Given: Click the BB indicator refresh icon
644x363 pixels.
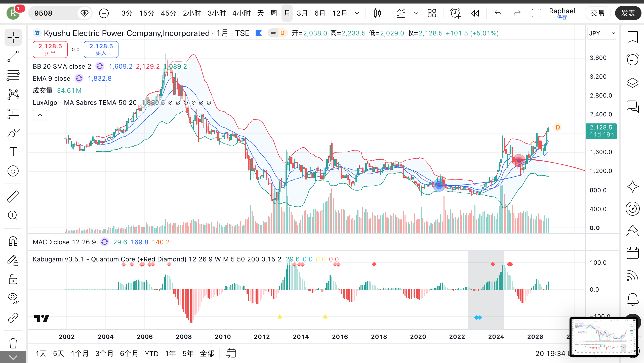Looking at the screenshot, I should [100, 66].
